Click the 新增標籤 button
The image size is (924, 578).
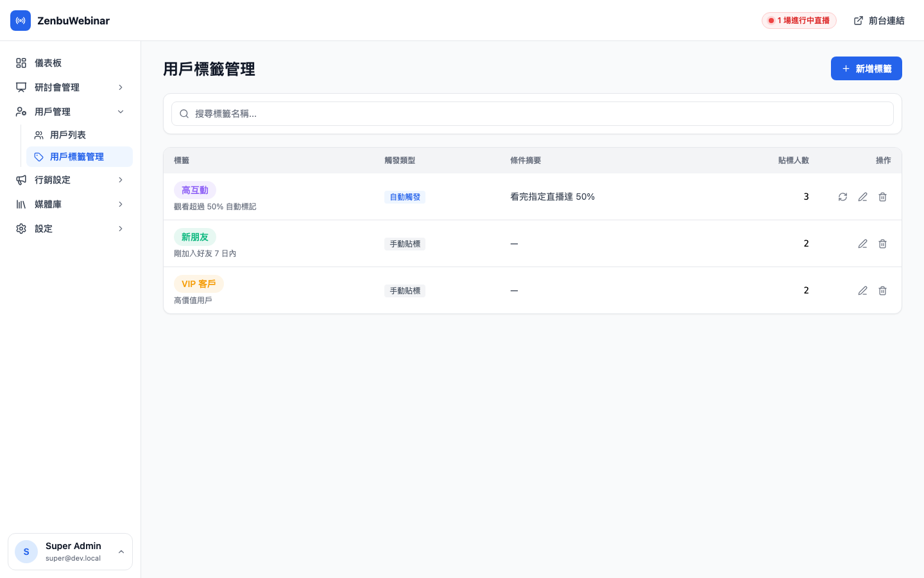pyautogui.click(x=866, y=68)
